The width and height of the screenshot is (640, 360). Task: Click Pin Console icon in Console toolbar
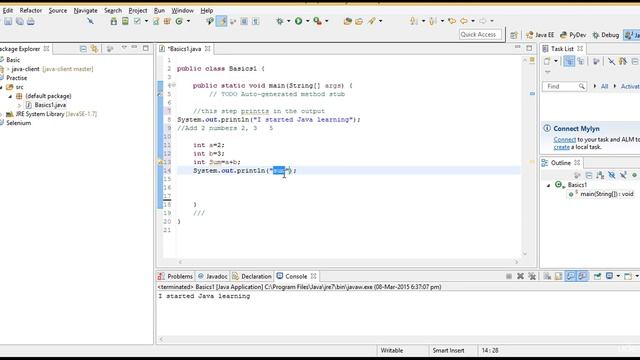[x=598, y=276]
